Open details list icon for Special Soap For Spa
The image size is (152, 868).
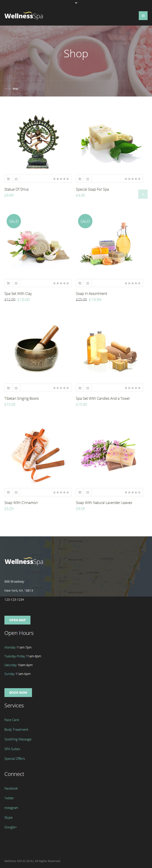[x=88, y=179]
